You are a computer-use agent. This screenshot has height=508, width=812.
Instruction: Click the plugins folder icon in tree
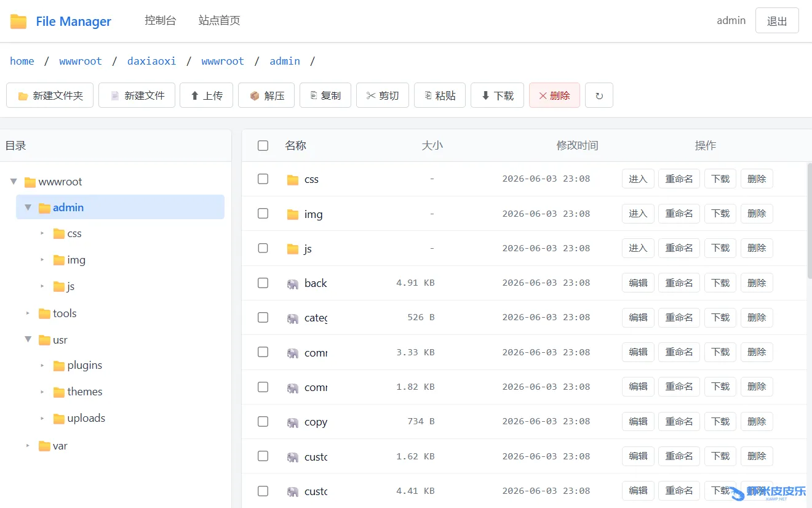(59, 366)
